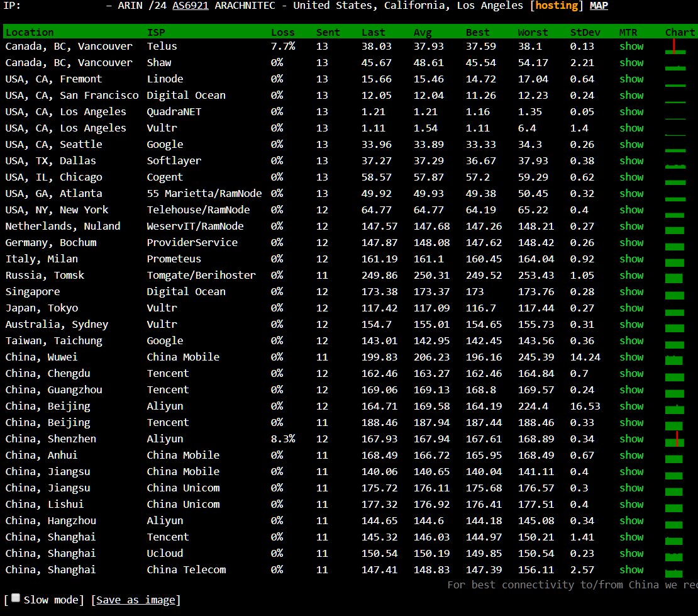698x616 pixels.
Task: Click the Avg column header
Action: click(x=423, y=32)
